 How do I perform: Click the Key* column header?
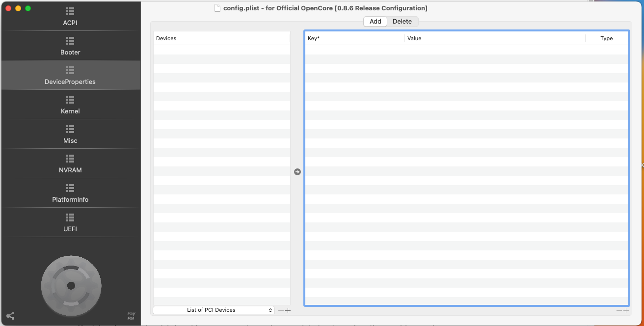(354, 38)
